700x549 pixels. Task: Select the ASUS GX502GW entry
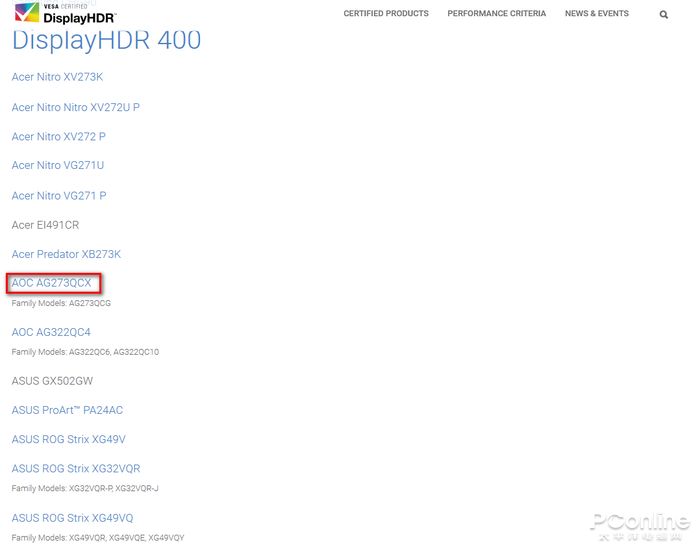tap(52, 381)
